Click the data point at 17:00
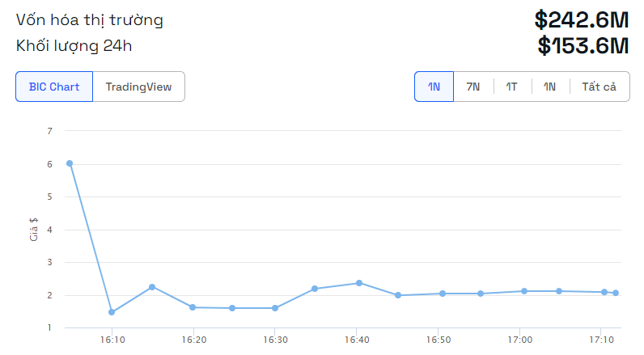This screenshot has height=355, width=644. (524, 291)
